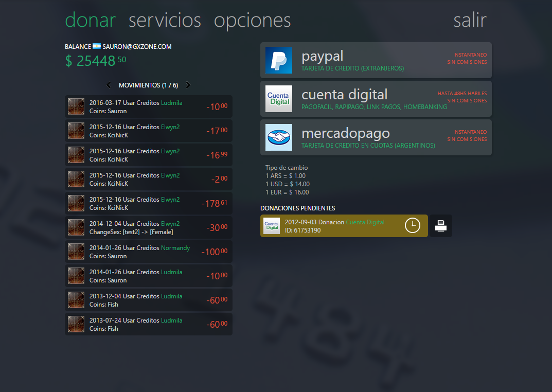Screen dimensions: 552x392
Task: Click Ludmila link in 2013-07-24 movement
Action: click(x=171, y=320)
